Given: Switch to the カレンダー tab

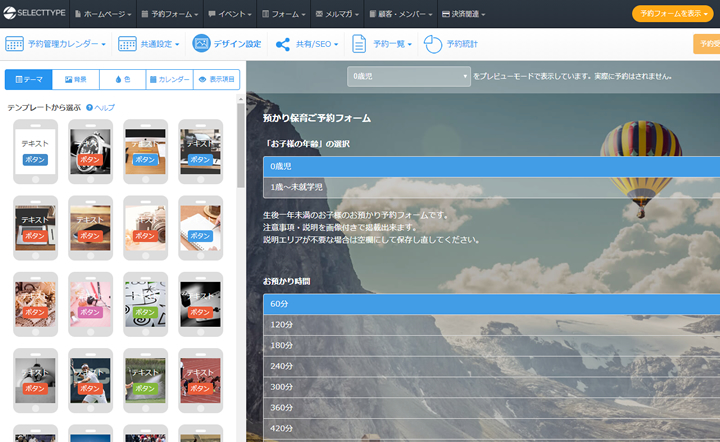Looking at the screenshot, I should pos(169,80).
